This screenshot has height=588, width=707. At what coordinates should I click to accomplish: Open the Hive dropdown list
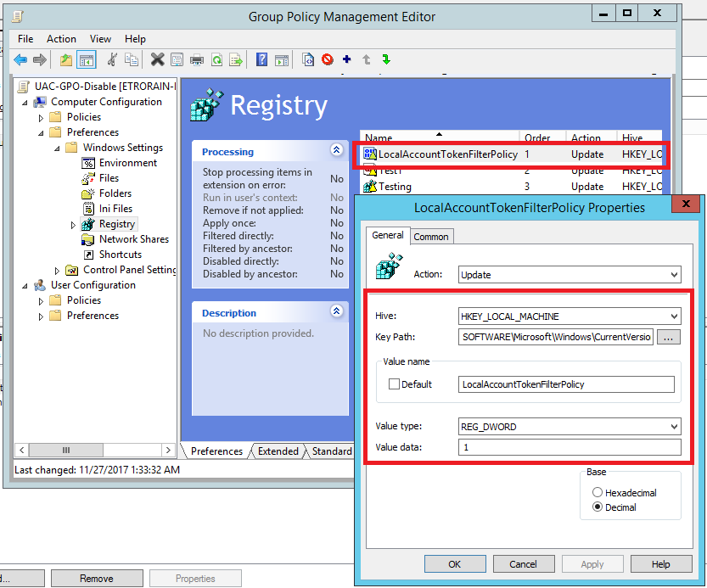coord(674,316)
